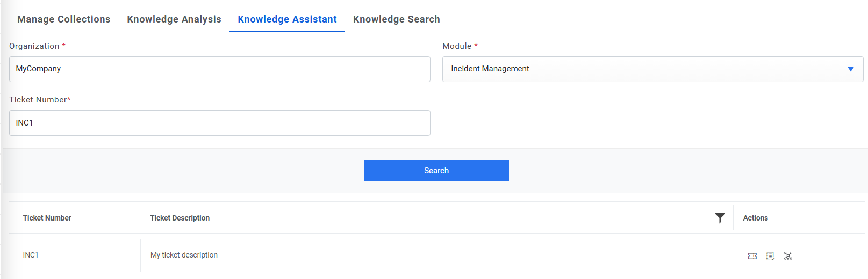Viewport: 868px width, 279px height.
Task: Click the notebook checklist icon for INC1
Action: [x=770, y=256]
